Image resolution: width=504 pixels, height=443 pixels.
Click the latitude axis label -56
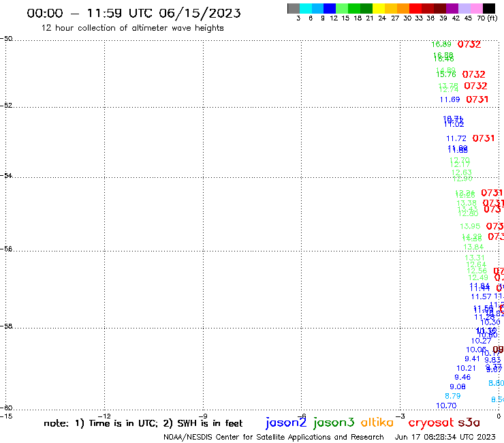[6, 249]
